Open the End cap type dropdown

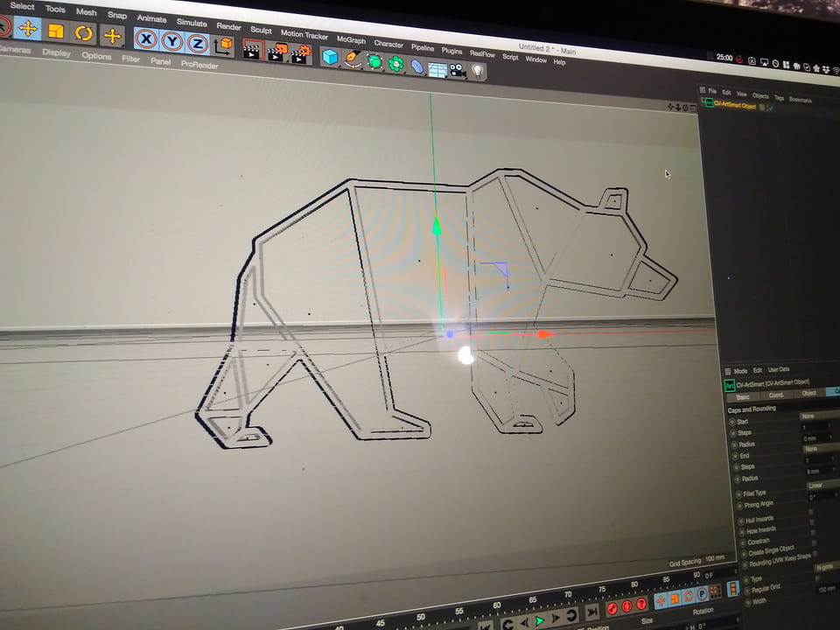[x=819, y=449]
